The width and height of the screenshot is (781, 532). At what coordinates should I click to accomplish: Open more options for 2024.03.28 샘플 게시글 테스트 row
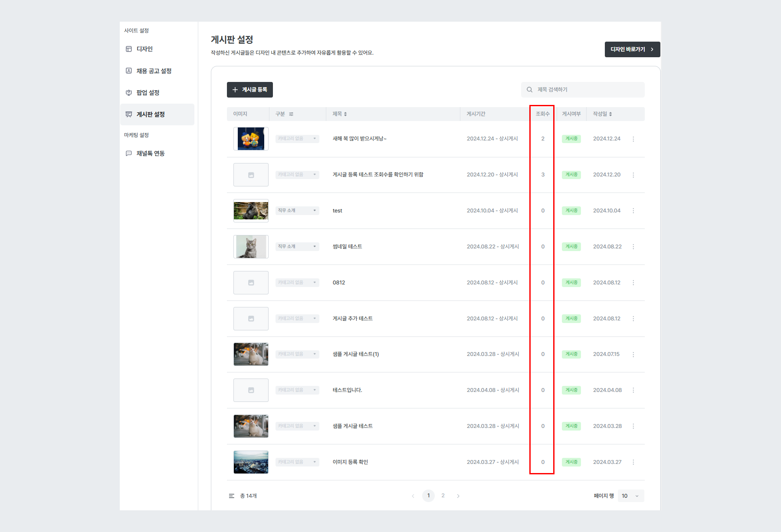tap(633, 426)
